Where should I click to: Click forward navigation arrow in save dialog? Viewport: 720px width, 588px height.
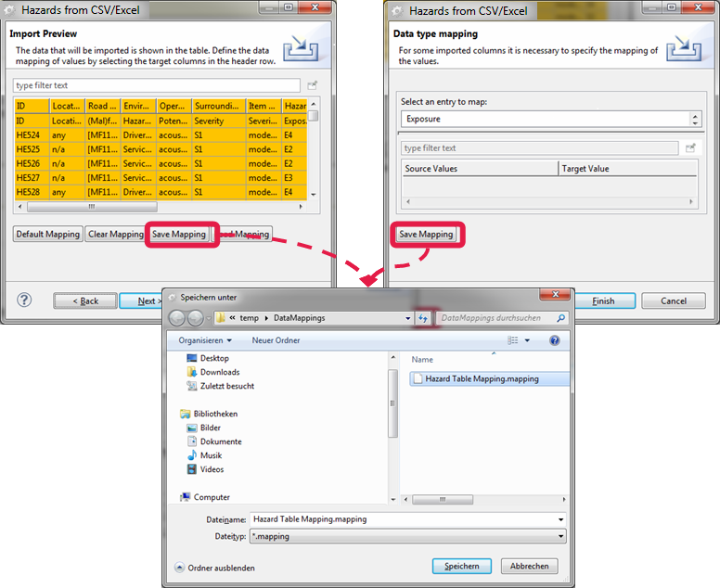coord(195,317)
